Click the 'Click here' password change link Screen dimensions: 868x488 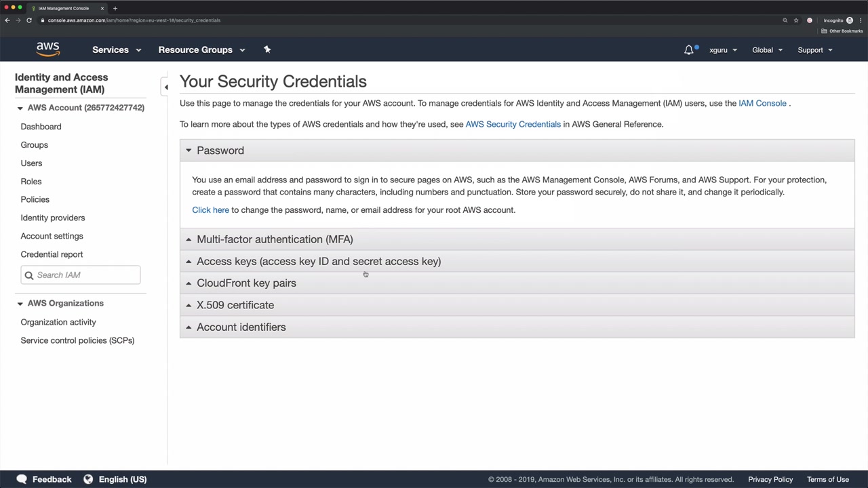210,210
